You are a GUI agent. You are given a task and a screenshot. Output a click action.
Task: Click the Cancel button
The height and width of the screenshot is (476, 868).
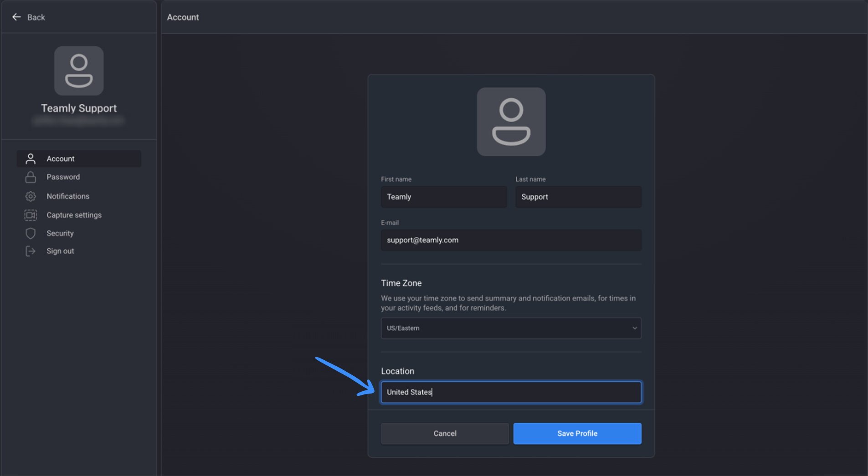pos(445,433)
